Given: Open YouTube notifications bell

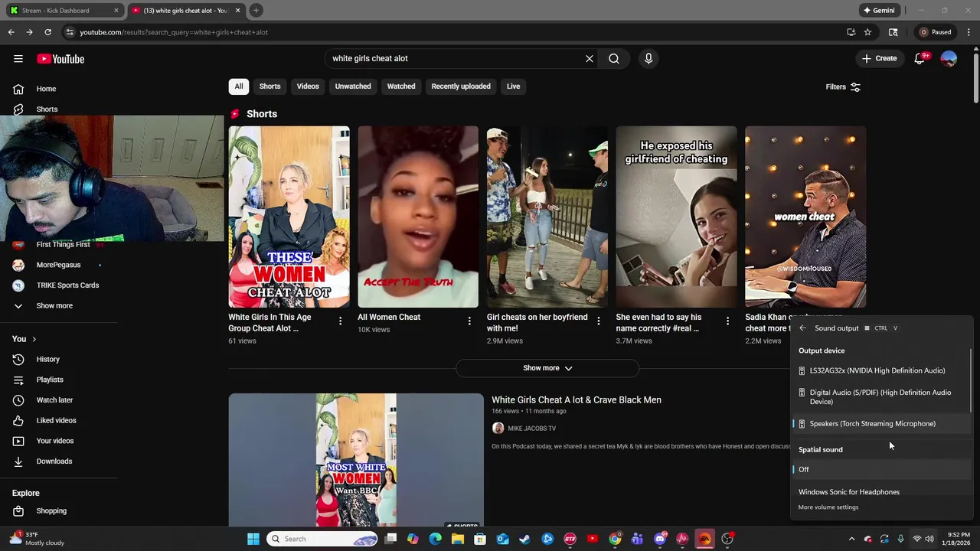Looking at the screenshot, I should click(x=920, y=59).
